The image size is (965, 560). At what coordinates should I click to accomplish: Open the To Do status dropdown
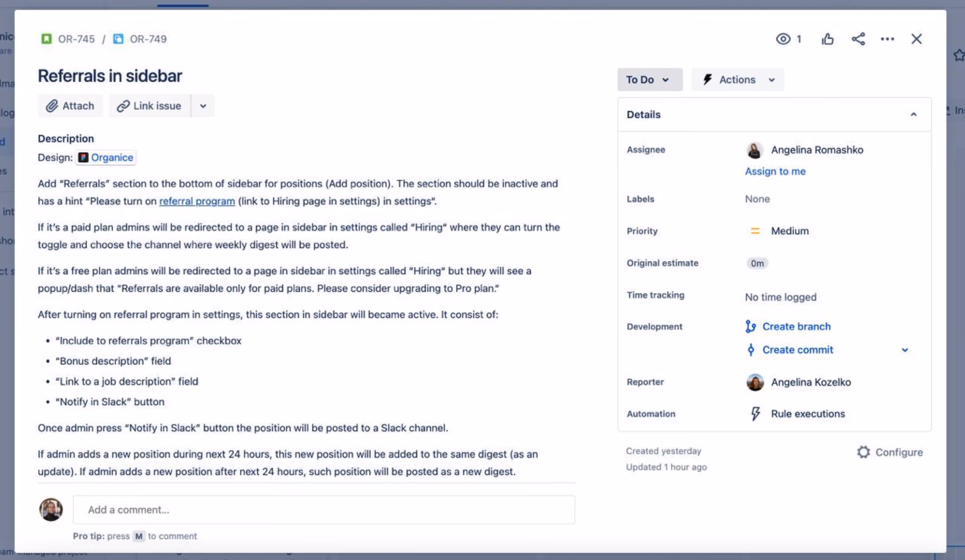(x=650, y=80)
